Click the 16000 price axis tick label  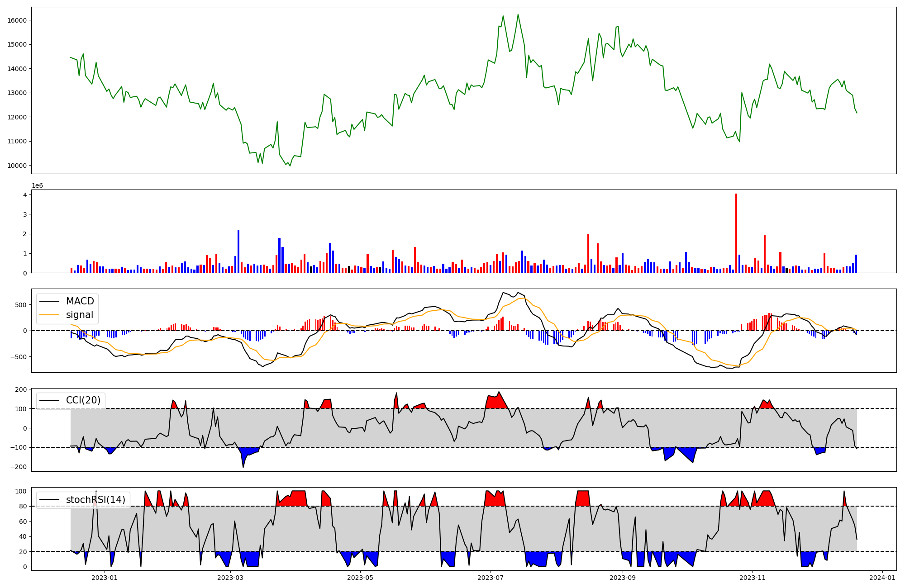click(x=17, y=20)
